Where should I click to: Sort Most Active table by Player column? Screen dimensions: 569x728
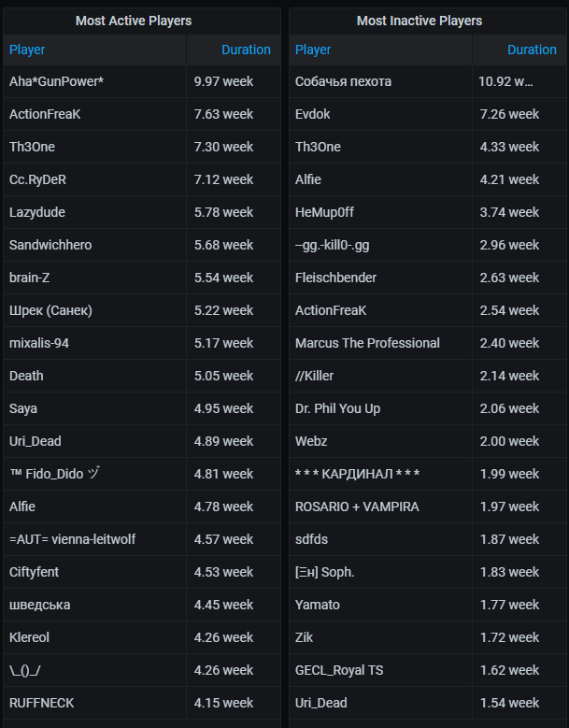(x=27, y=50)
